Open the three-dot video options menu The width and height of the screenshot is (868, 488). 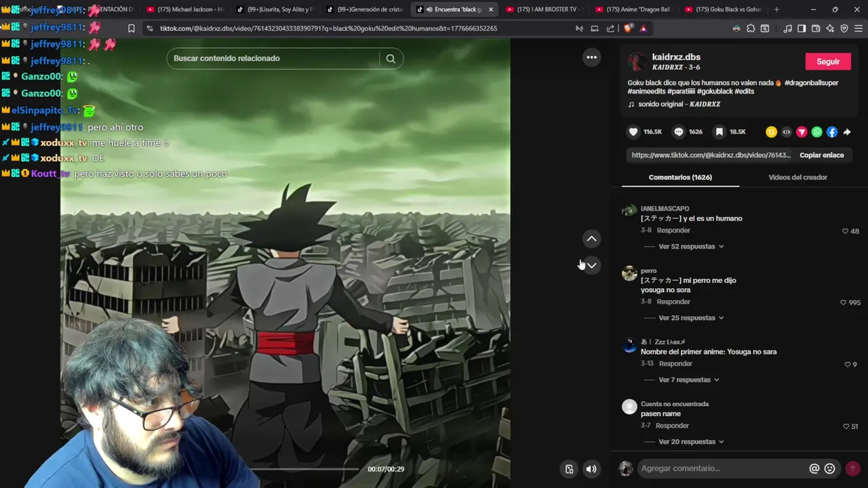(x=591, y=58)
